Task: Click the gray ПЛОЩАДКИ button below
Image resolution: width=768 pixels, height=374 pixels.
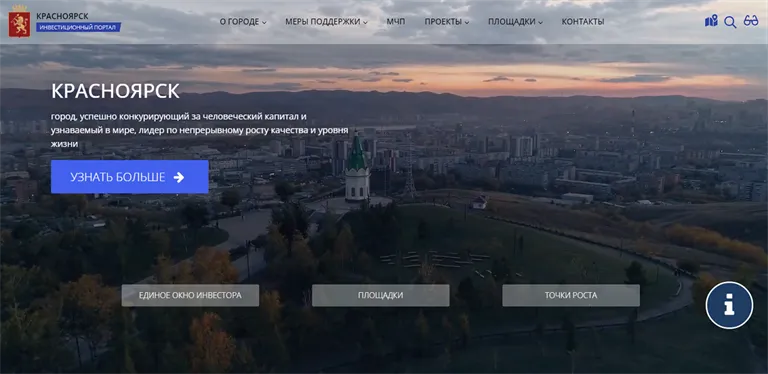Action: (381, 295)
